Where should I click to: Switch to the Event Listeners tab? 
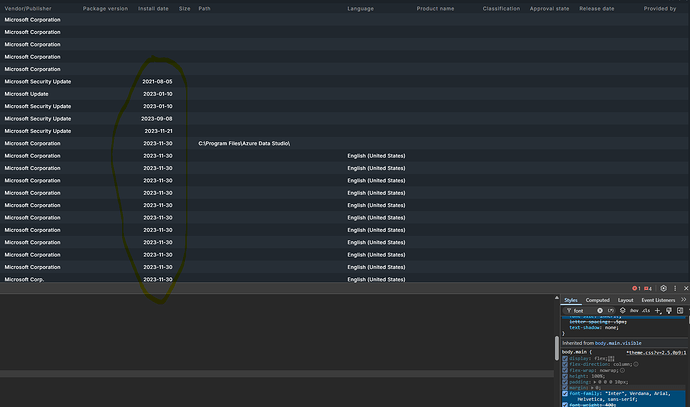[x=658, y=300]
